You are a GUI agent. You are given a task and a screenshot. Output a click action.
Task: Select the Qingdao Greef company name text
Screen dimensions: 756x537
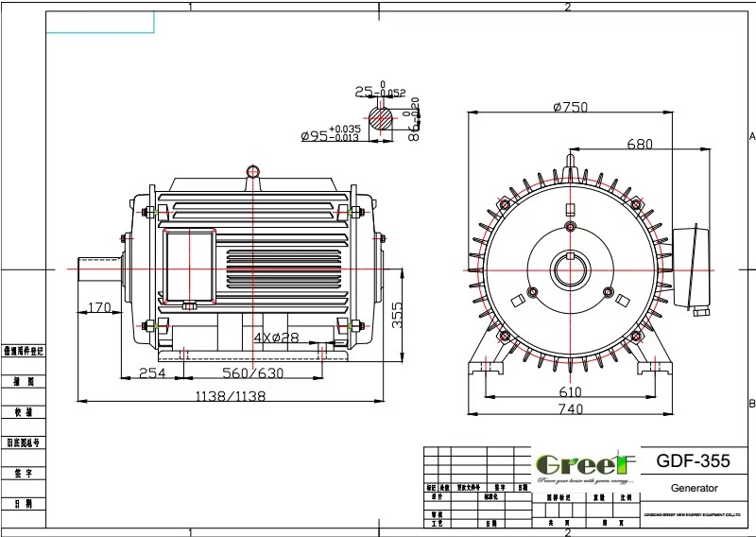692,515
